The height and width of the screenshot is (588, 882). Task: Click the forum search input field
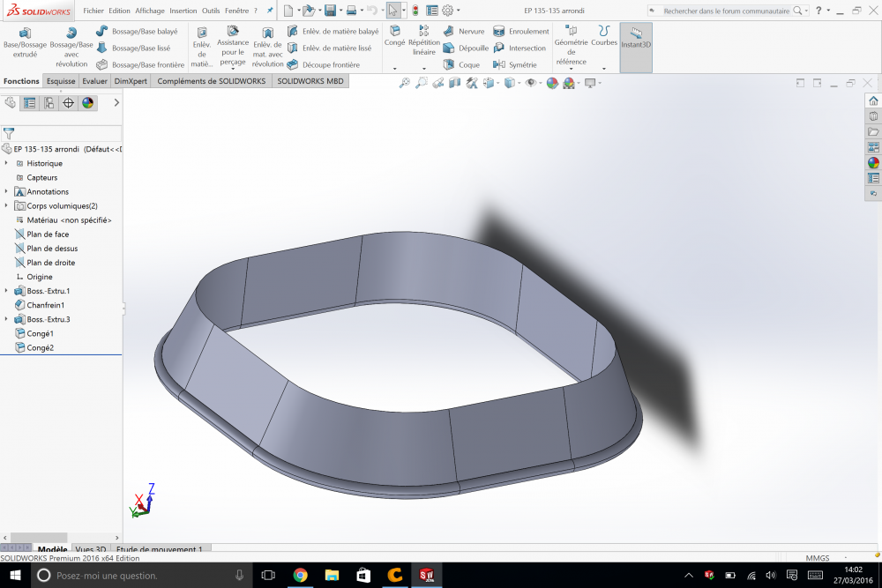coord(726,11)
